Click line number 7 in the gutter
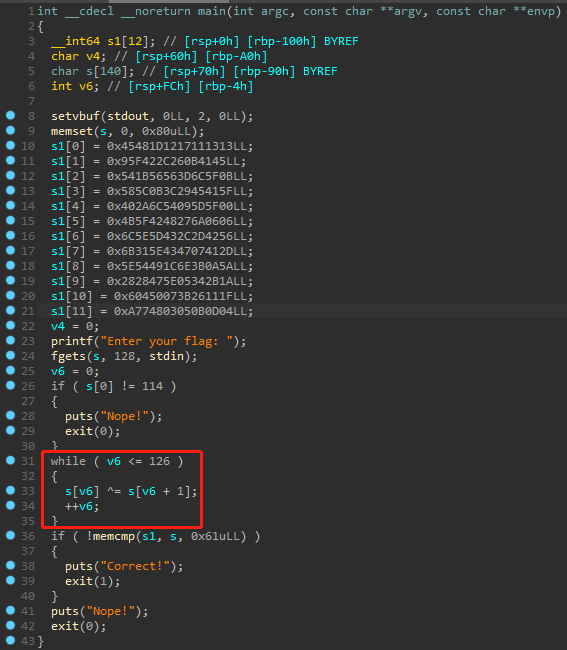Screen dimensions: 567x650 coord(32,101)
